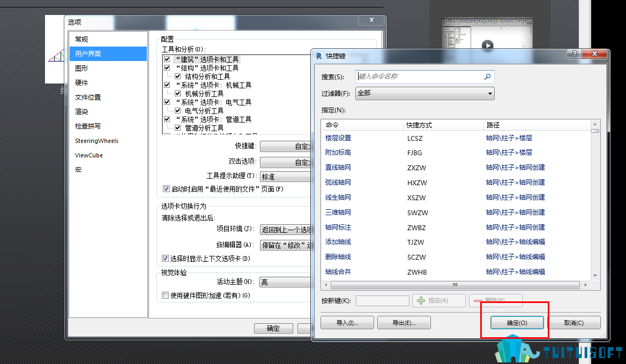Select 弧线轴网 command row

point(456,183)
